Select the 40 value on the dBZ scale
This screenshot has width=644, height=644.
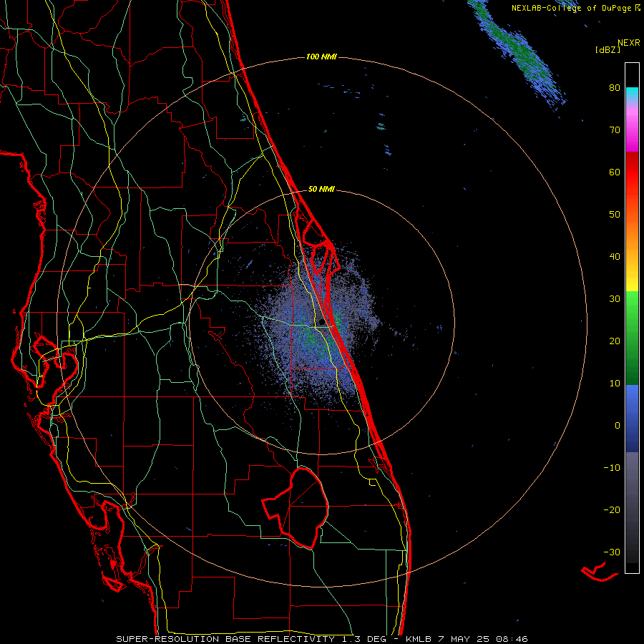(x=615, y=256)
